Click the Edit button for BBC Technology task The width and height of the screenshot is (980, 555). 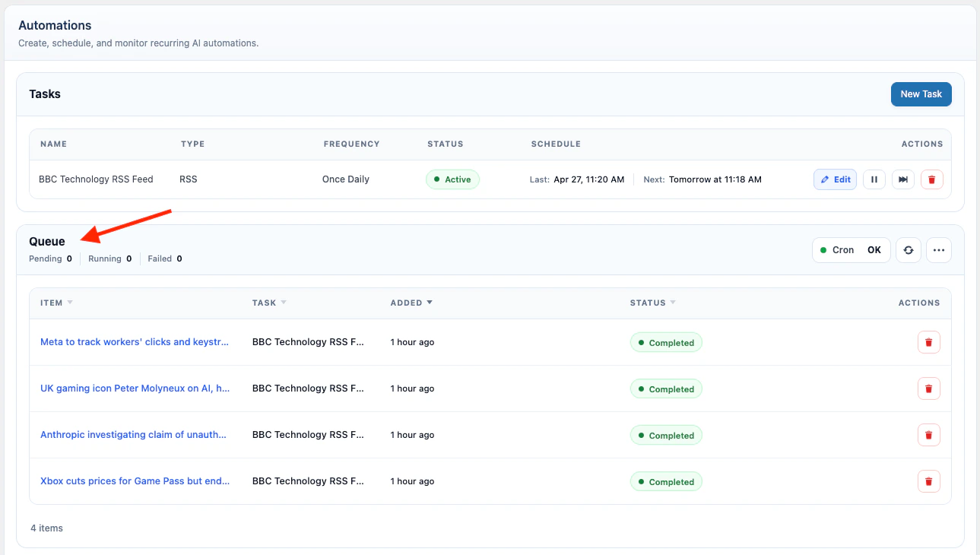click(x=836, y=179)
